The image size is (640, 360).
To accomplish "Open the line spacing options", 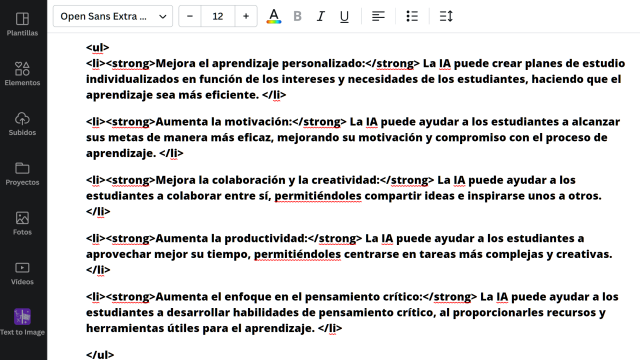I will point(446,16).
